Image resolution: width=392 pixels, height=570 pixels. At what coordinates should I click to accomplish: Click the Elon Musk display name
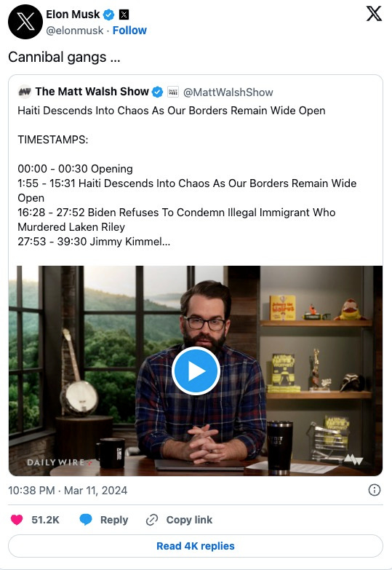coord(73,14)
